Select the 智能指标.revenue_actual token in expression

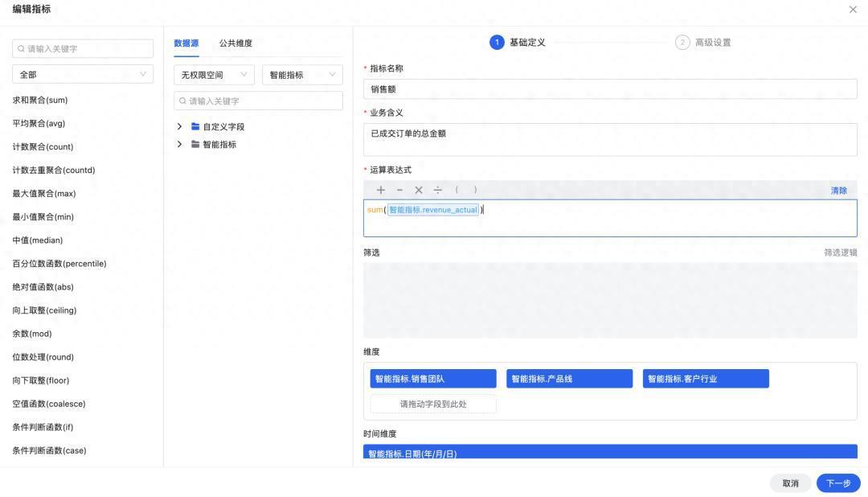(x=433, y=210)
